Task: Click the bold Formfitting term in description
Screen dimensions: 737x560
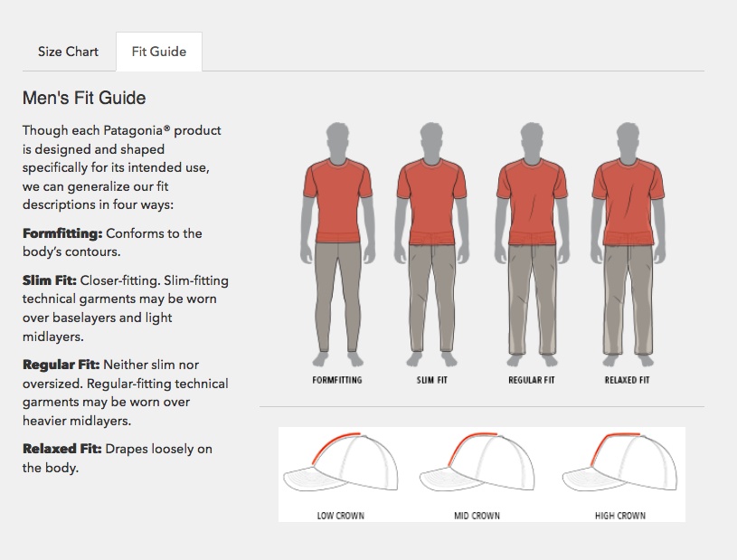Action: click(62, 233)
